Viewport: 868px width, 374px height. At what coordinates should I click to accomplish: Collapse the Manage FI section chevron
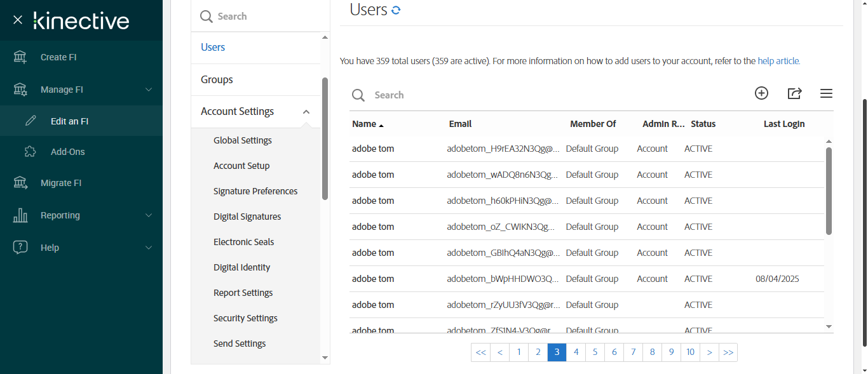(x=149, y=90)
